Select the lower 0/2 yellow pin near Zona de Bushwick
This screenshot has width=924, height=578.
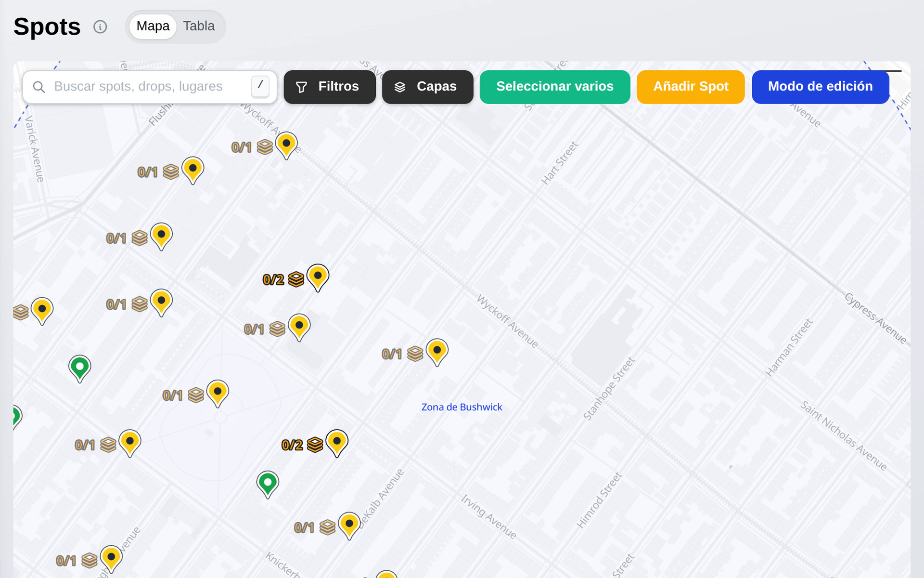point(337,443)
